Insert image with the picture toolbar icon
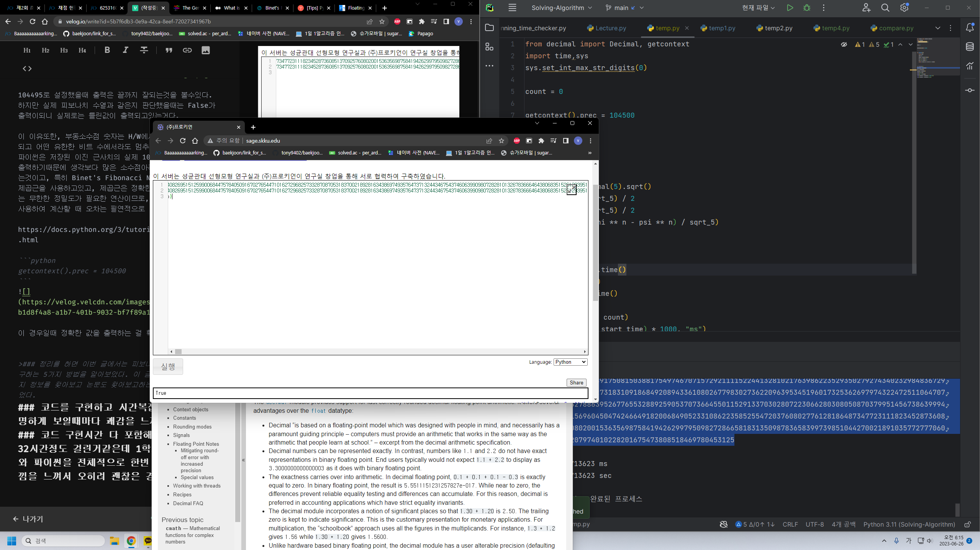This screenshot has height=550, width=980. click(206, 50)
